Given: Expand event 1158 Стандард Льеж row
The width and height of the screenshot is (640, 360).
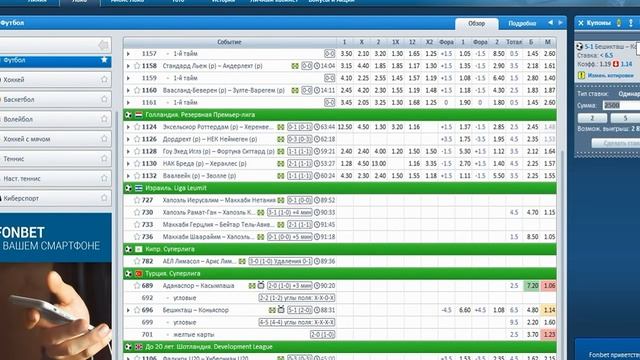Looking at the screenshot, I should tap(128, 66).
